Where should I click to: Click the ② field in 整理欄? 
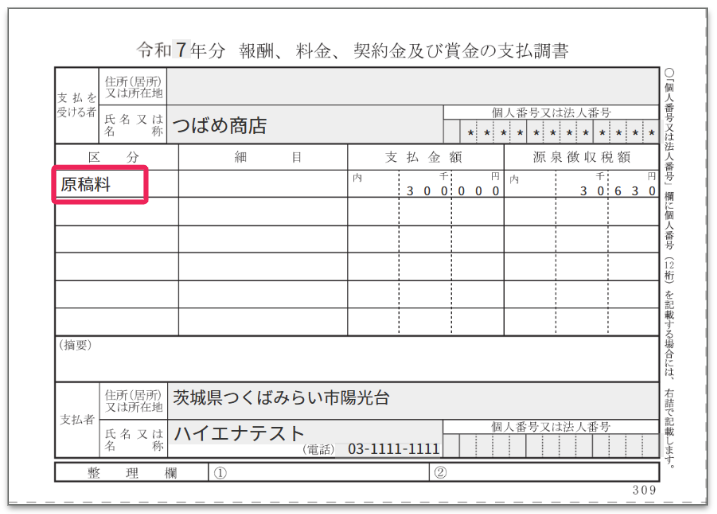pyautogui.click(x=544, y=472)
